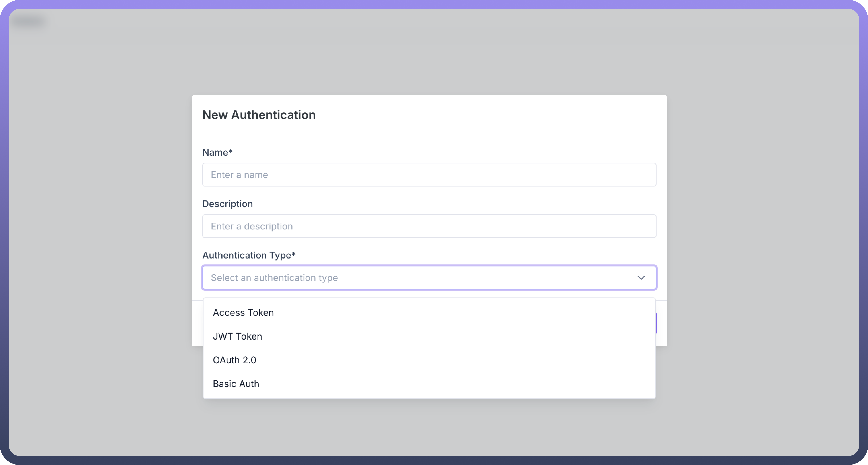Click the Name input field

click(429, 175)
